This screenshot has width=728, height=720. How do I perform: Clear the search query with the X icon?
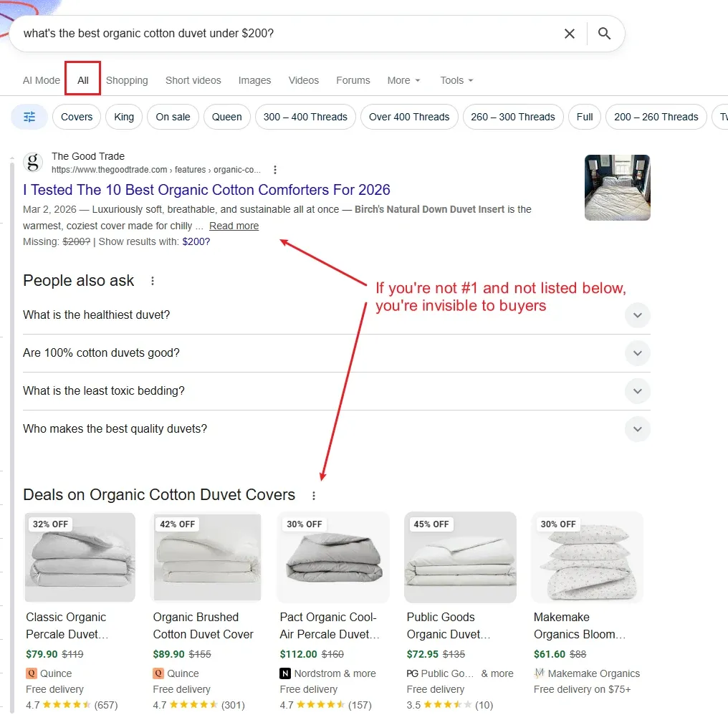coord(570,33)
